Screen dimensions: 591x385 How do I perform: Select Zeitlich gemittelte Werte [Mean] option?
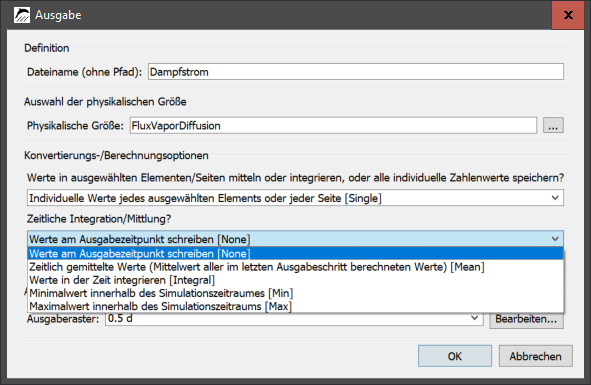295,267
